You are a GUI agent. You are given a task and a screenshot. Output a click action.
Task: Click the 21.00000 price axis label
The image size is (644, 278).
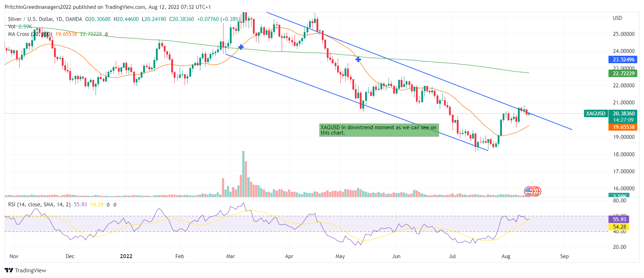tap(624, 103)
